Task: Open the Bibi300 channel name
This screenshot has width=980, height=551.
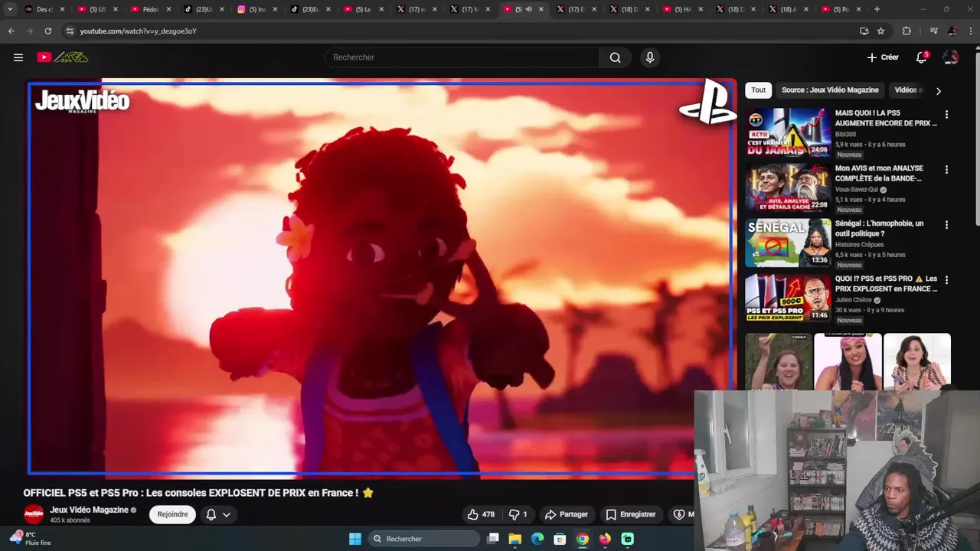Action: click(845, 134)
